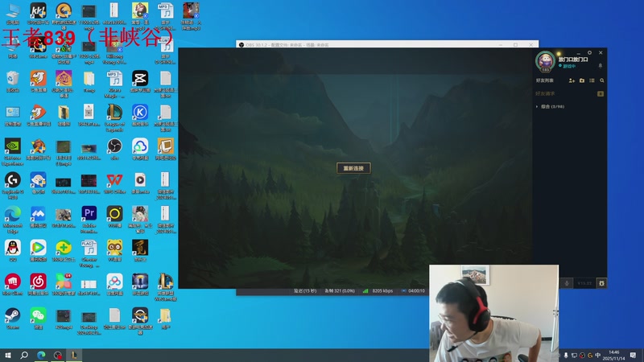
Task: Open the Riot Client shortcut
Action: (x=13, y=285)
